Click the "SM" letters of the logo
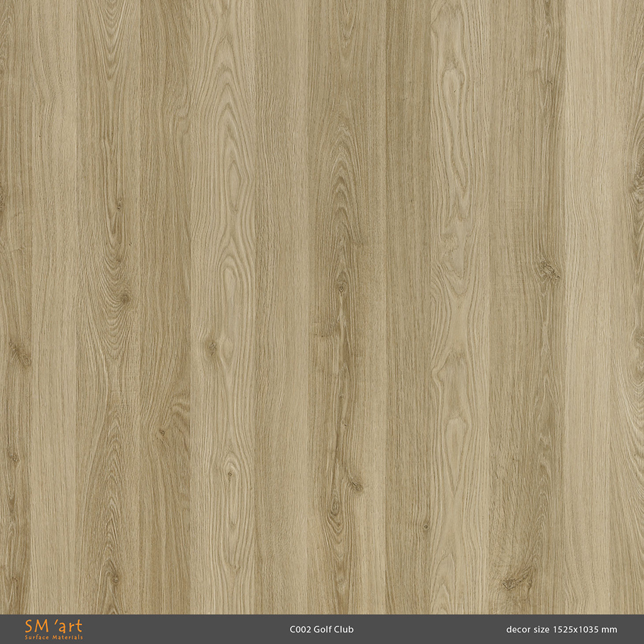 click(x=36, y=626)
